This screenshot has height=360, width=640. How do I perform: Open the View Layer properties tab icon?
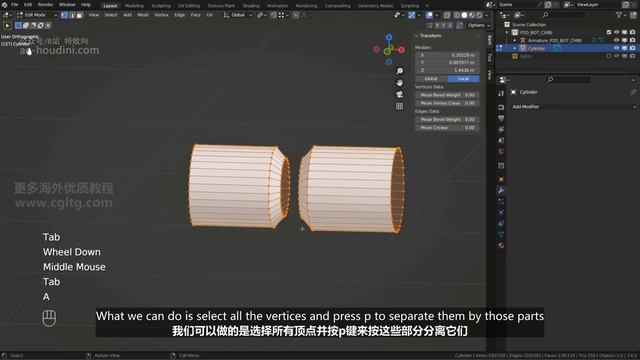[x=501, y=129]
